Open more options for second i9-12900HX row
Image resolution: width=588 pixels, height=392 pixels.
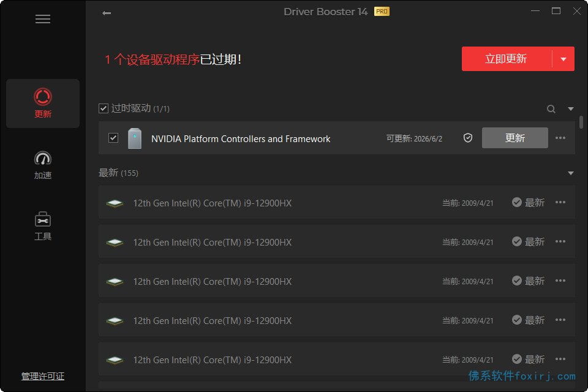pos(560,241)
